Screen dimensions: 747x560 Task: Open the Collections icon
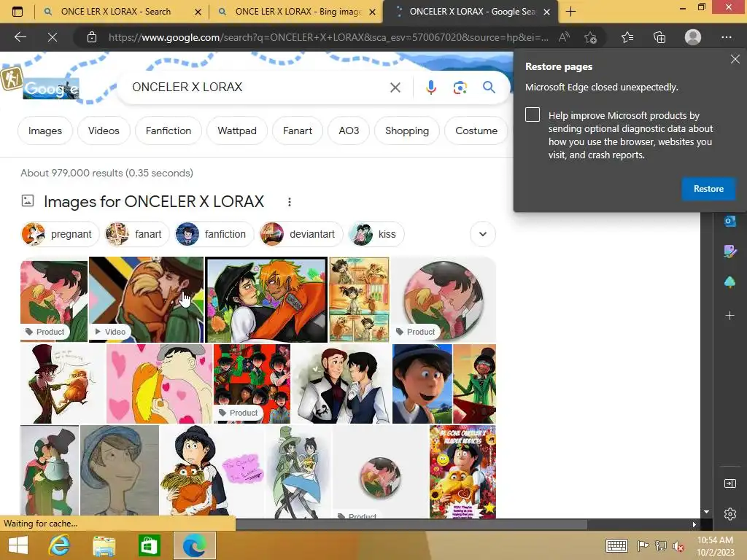pyautogui.click(x=659, y=37)
